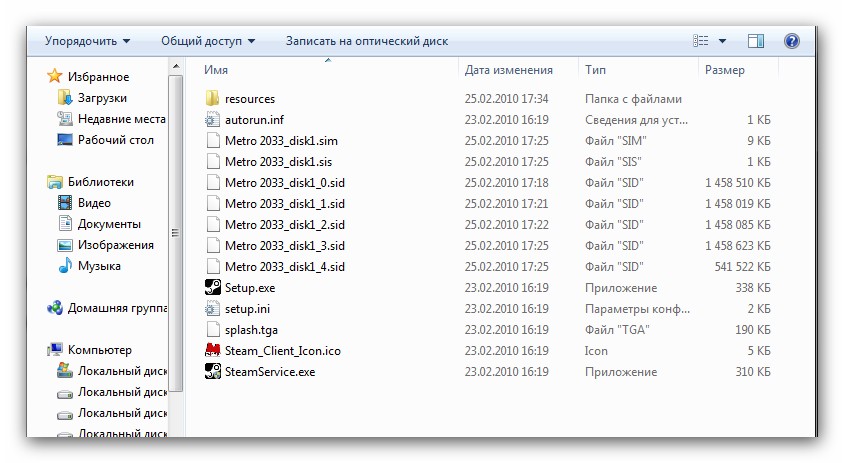The height and width of the screenshot is (463, 844).
Task: Open the Документы library
Action: (109, 224)
